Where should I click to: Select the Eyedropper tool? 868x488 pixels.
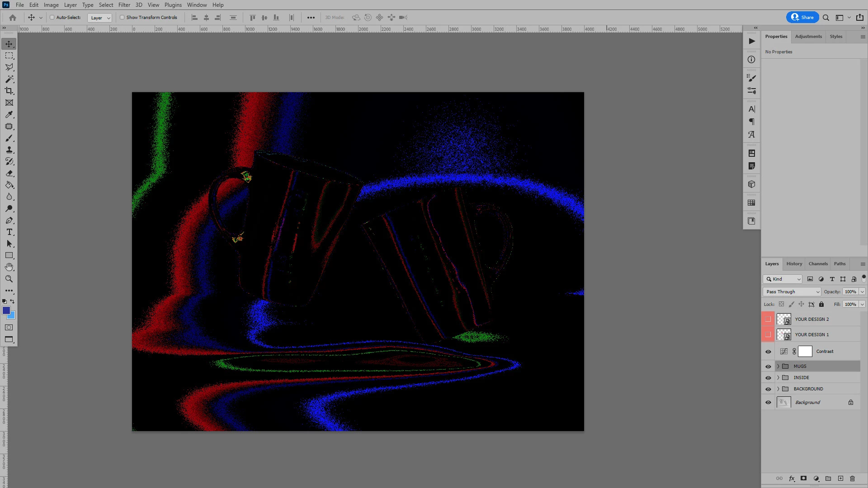click(x=9, y=115)
